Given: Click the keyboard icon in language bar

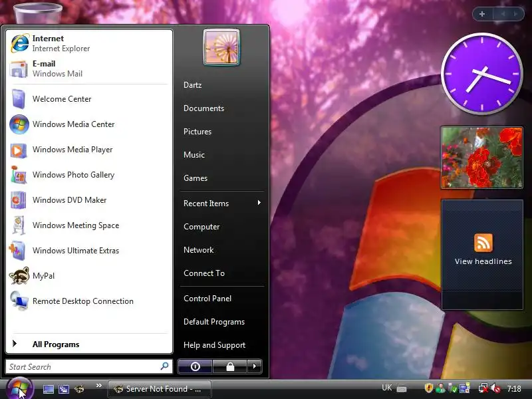Looking at the screenshot, I should (402, 388).
